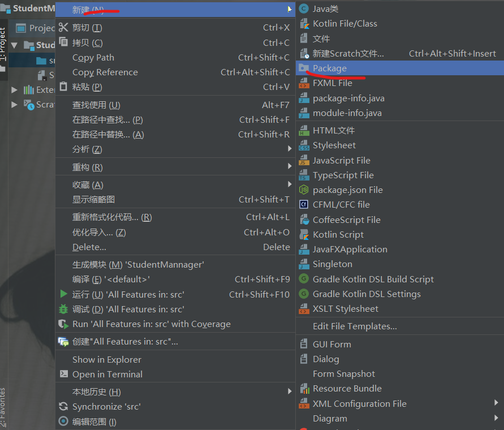Screen dimensions: 504x430
Task: Click the Package folder icon
Action: [x=304, y=68]
